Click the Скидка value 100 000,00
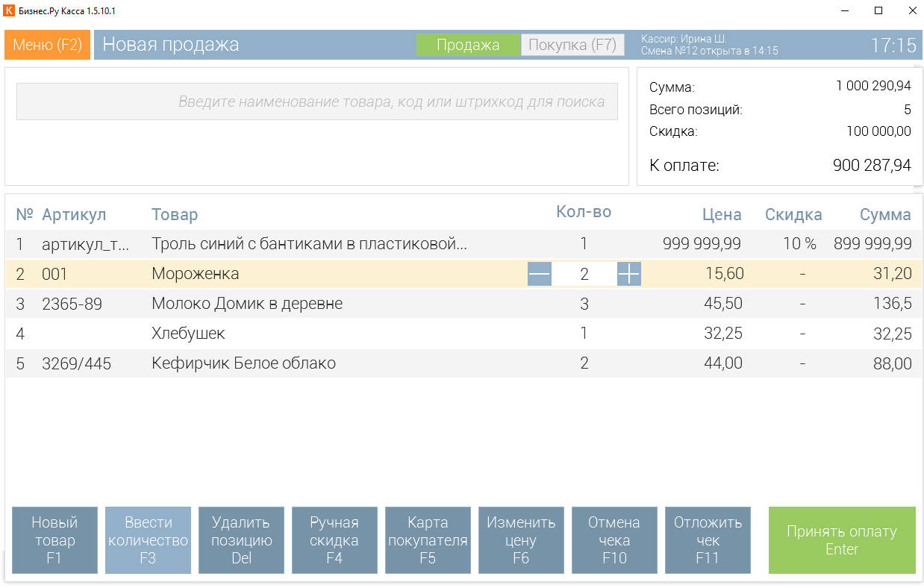The height and width of the screenshot is (588, 924). pyautogui.click(x=878, y=131)
